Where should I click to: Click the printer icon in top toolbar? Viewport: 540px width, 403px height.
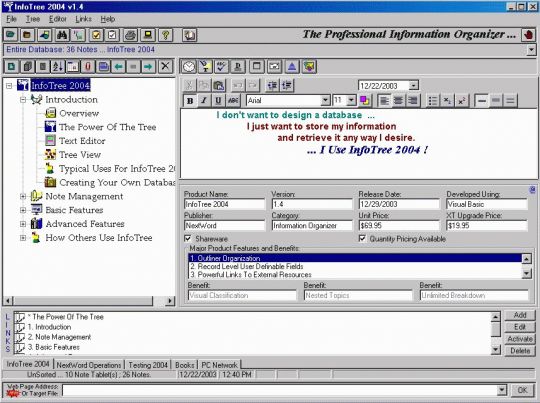pyautogui.click(x=131, y=35)
